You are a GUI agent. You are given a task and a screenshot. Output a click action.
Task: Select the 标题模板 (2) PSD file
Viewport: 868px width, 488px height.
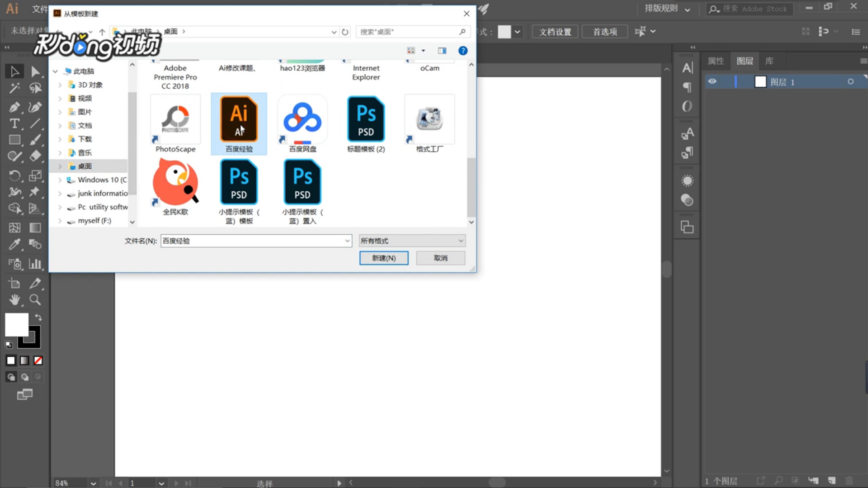click(366, 124)
